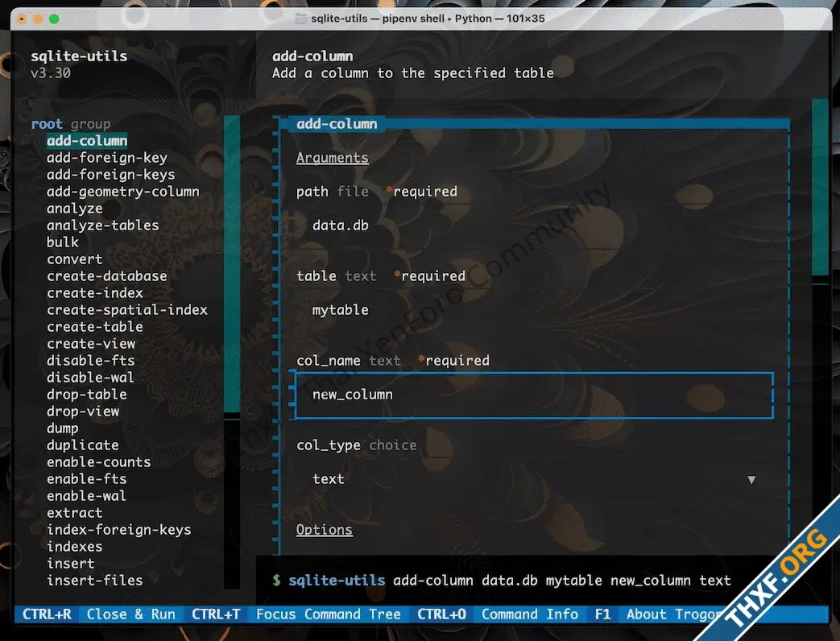This screenshot has width=840, height=641.
Task: Select the add-foreign-key command
Action: coord(106,158)
